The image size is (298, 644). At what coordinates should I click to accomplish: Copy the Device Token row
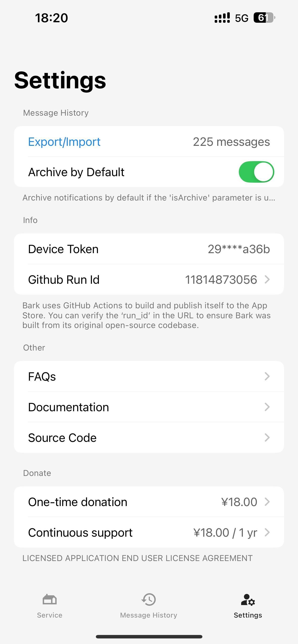149,249
